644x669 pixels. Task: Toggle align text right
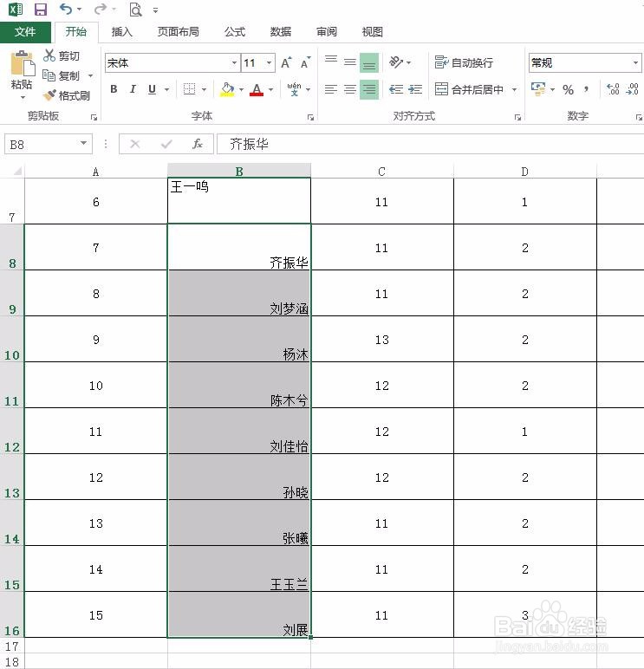pos(369,89)
